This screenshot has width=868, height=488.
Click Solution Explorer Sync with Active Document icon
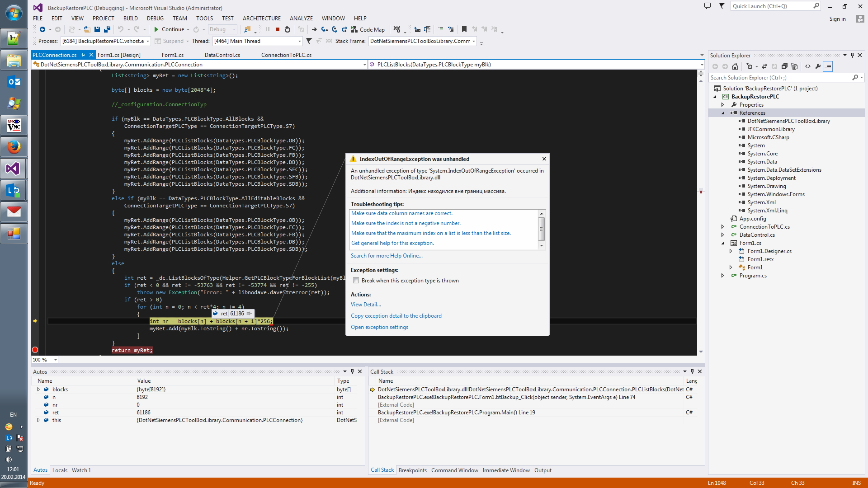(x=764, y=66)
